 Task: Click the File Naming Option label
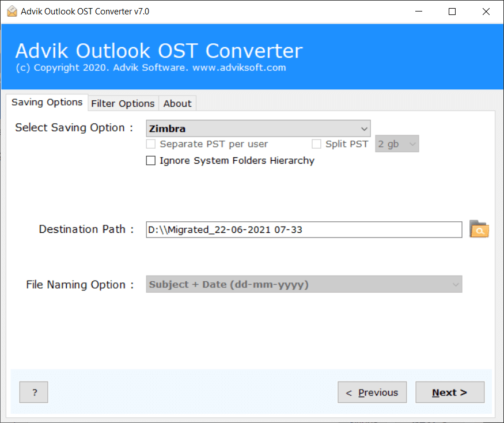coord(79,285)
